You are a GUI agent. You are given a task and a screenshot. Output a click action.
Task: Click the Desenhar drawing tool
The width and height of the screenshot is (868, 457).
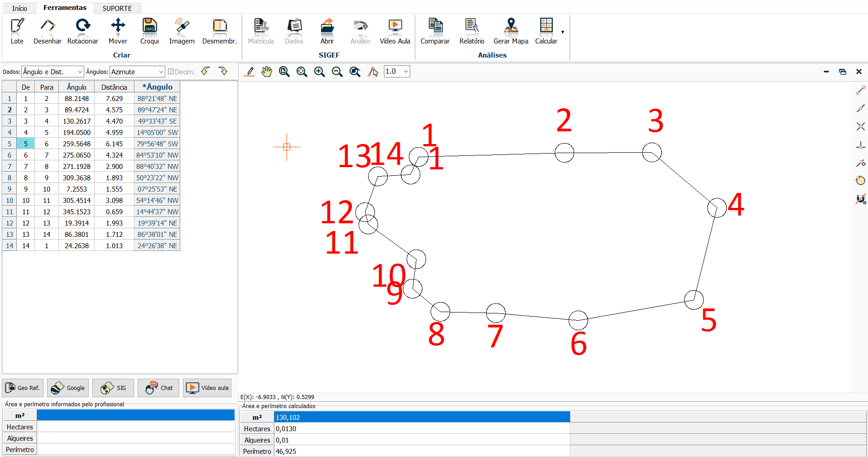pyautogui.click(x=47, y=31)
